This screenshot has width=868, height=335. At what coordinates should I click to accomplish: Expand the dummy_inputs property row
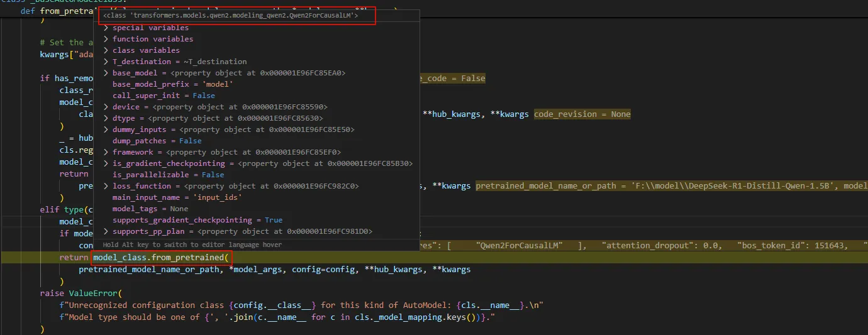click(106, 129)
